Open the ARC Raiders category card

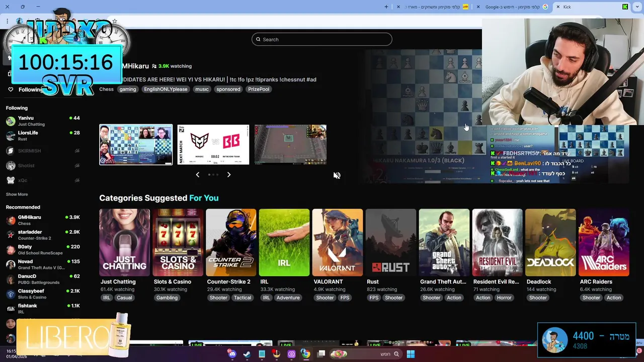[x=604, y=242]
